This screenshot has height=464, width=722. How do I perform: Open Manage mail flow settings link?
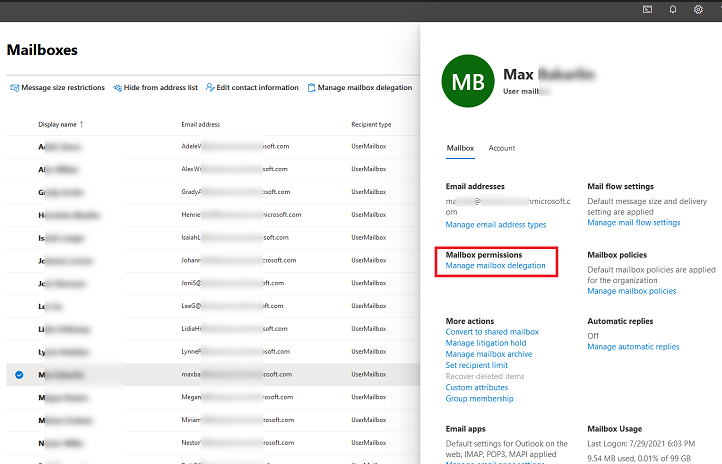point(634,222)
